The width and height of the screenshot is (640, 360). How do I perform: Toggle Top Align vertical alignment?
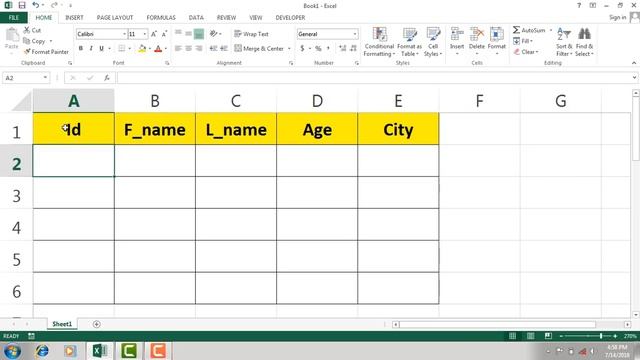(178, 34)
